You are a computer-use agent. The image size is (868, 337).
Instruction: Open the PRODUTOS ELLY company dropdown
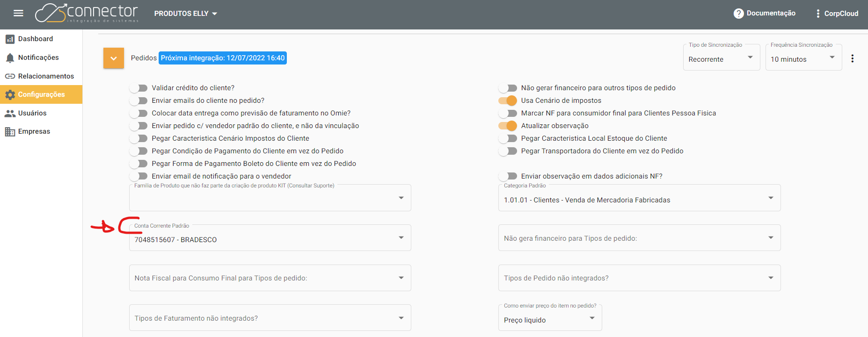[x=186, y=14]
